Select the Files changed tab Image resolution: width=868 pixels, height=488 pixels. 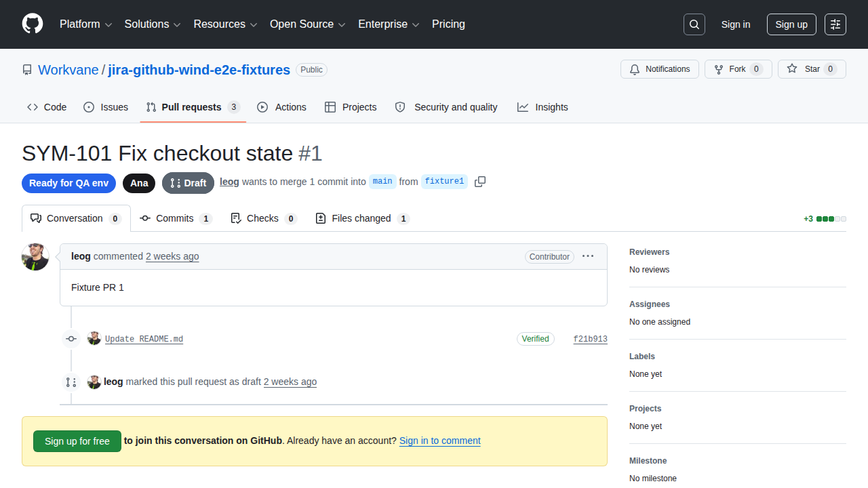[x=363, y=218]
